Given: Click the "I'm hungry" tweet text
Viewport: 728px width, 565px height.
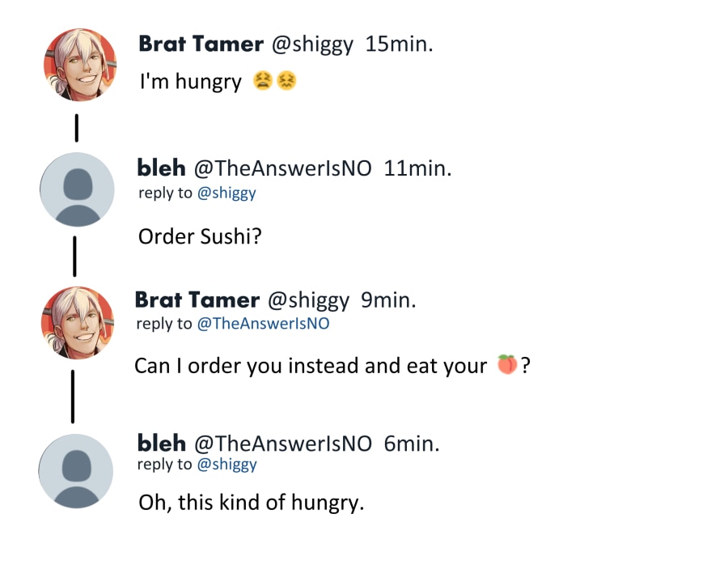Looking at the screenshot, I should [191, 81].
